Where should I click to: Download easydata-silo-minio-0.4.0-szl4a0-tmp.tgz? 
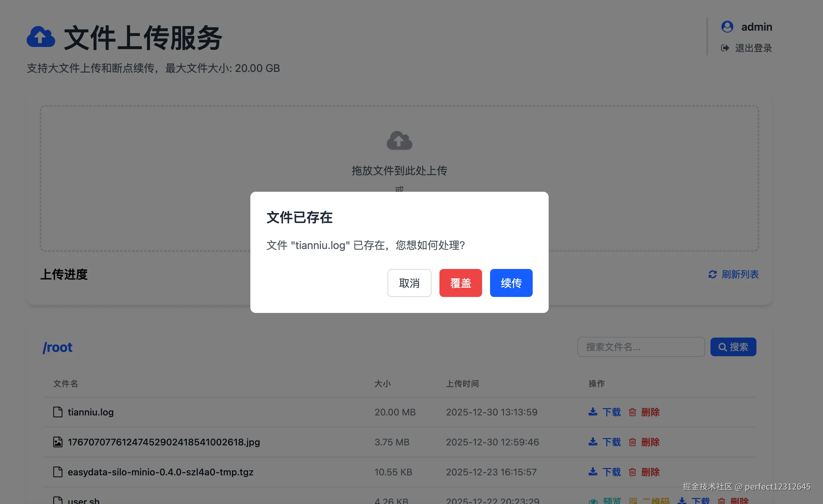[605, 472]
